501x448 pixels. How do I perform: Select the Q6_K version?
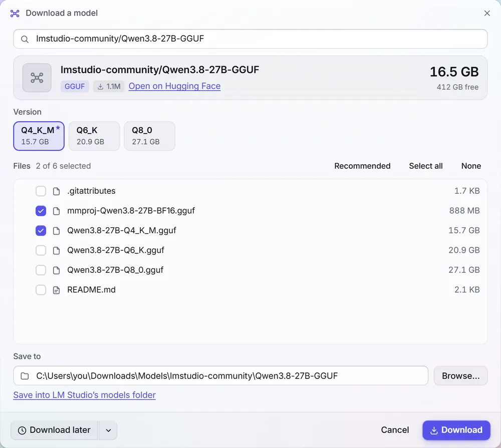point(94,136)
